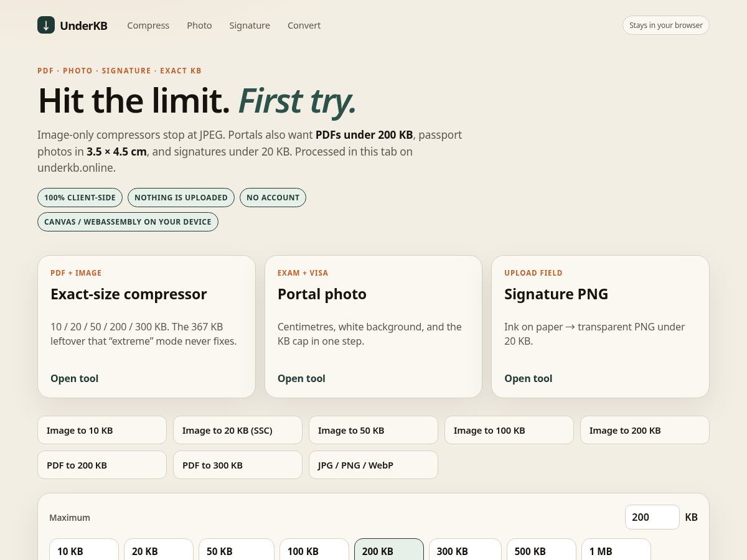Select the 100 KB size preset
Screen dimensions: 747x560
coord(314,550)
